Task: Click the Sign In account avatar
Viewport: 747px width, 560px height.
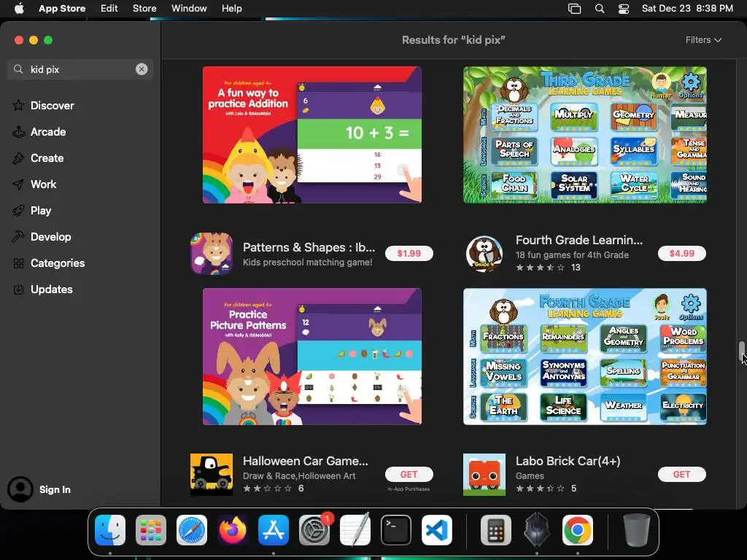Action: [20, 489]
